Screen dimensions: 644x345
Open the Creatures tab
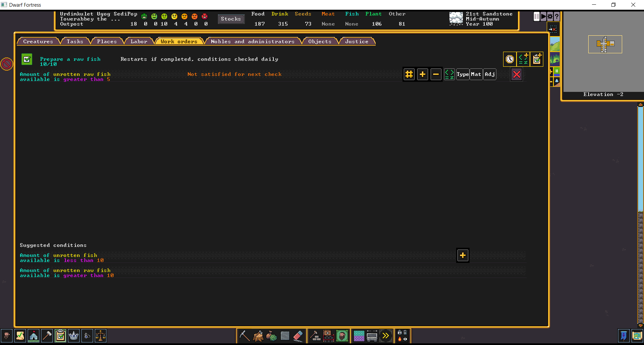pos(38,41)
